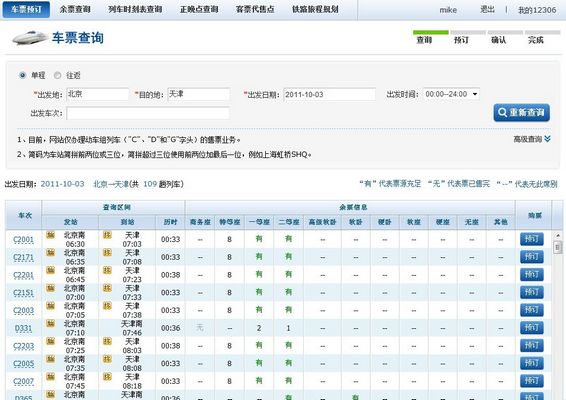Click the arrival station icon in C2007 row
Image resolution: width=566 pixels, height=400 pixels.
pyautogui.click(x=107, y=377)
